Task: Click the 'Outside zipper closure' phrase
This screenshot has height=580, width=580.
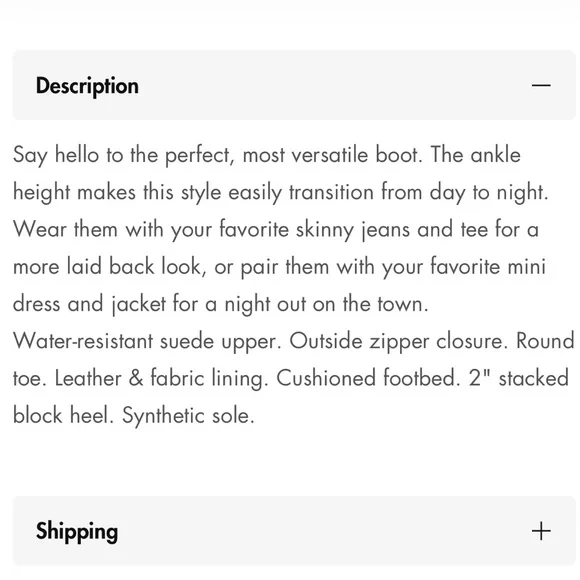Action: (x=399, y=341)
